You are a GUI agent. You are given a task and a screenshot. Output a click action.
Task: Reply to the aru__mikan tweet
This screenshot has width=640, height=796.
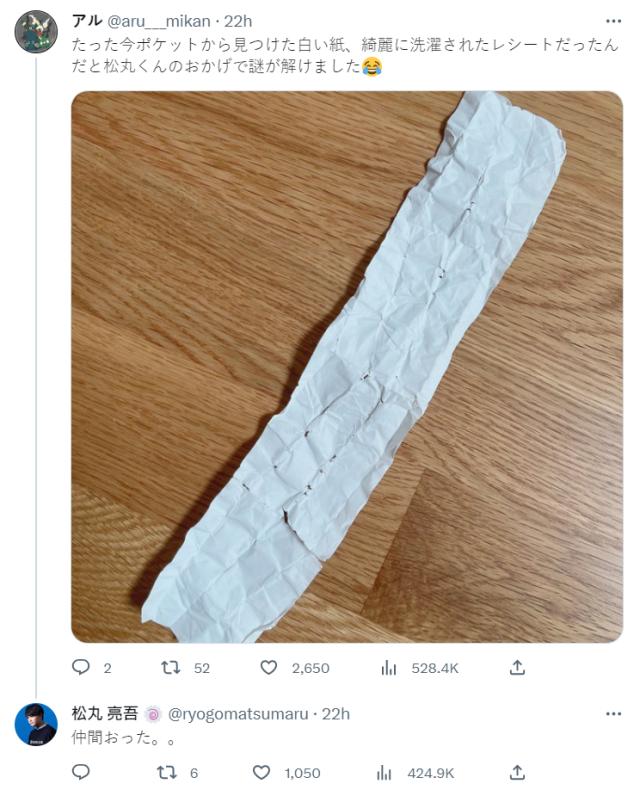coord(81,668)
